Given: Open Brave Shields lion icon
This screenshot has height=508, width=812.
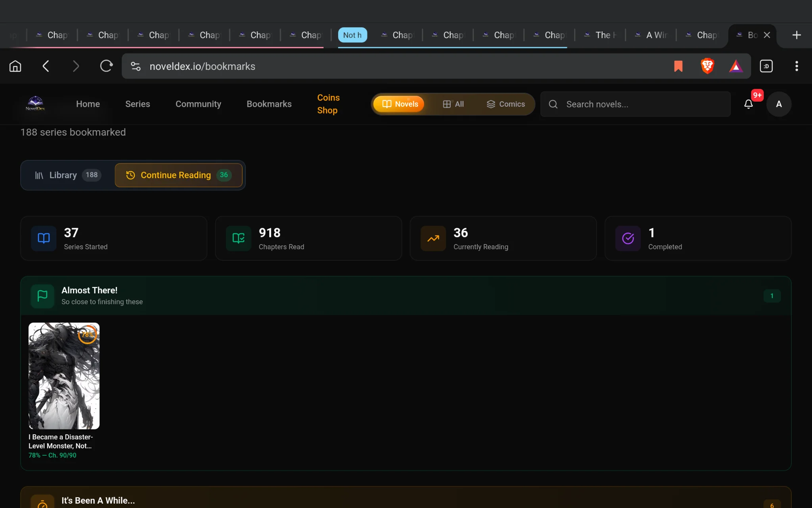Looking at the screenshot, I should click(x=707, y=66).
